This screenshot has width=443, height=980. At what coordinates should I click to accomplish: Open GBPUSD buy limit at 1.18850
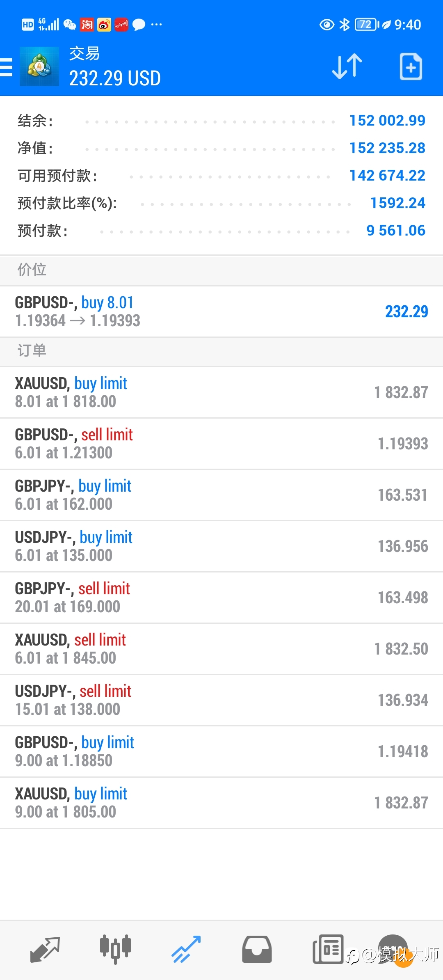tap(221, 751)
